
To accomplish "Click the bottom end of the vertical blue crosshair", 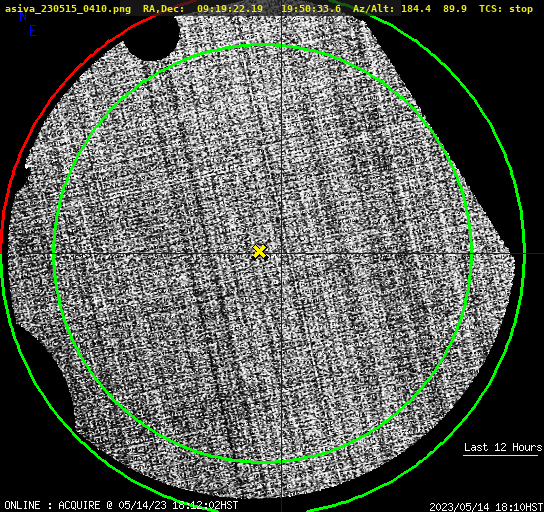I will [281, 508].
